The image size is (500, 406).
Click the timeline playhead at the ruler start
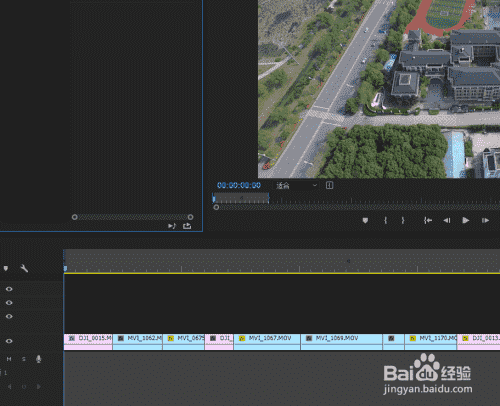click(x=65, y=268)
